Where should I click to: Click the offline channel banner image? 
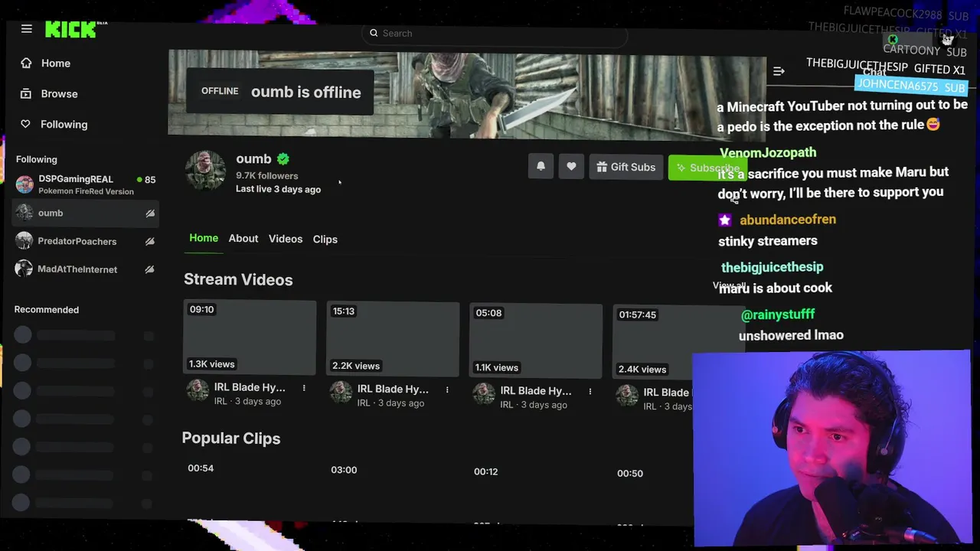(467, 95)
